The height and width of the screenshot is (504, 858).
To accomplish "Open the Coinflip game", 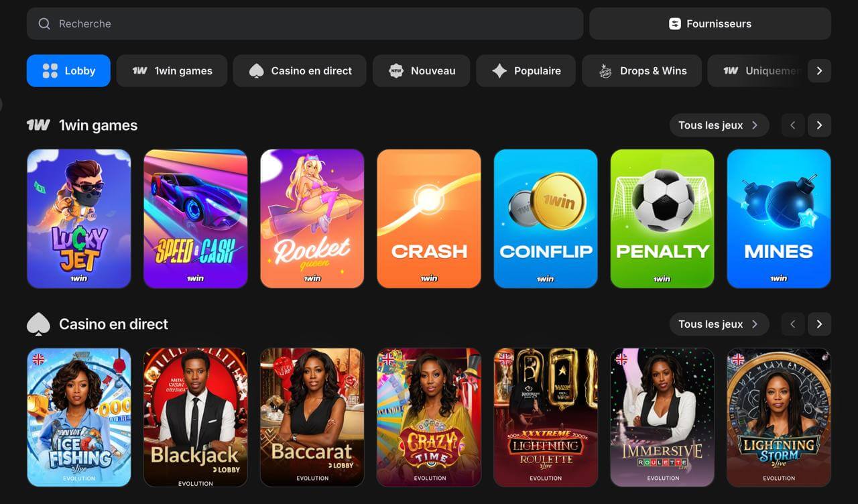I will pos(546,218).
